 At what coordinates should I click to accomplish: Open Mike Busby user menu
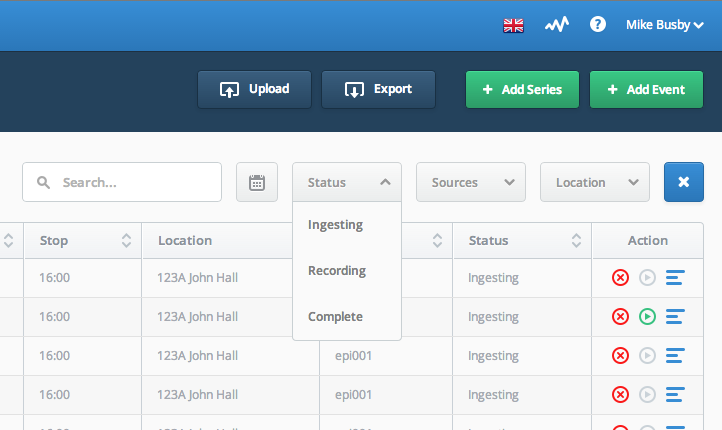pos(665,25)
